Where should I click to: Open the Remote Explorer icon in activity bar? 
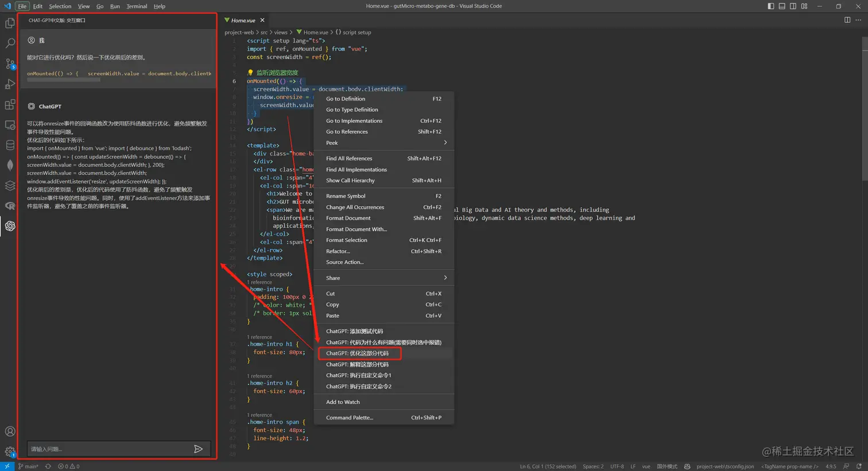pos(10,125)
